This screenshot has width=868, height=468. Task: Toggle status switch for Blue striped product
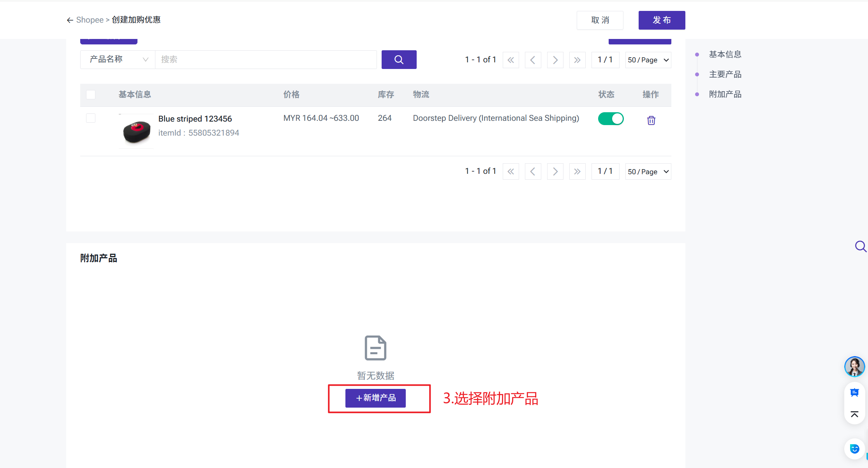click(611, 118)
